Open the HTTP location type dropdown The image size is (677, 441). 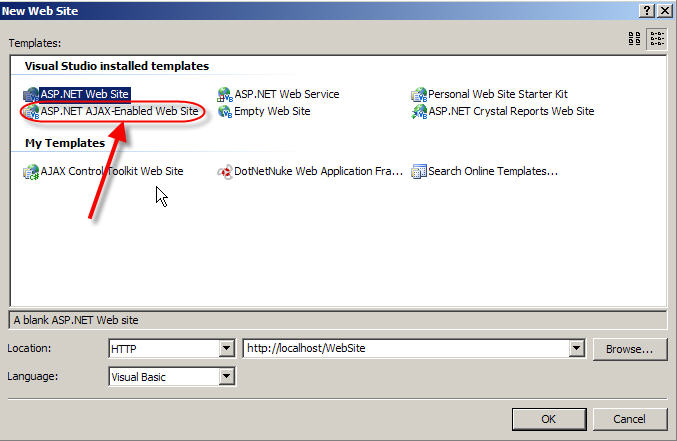[226, 348]
